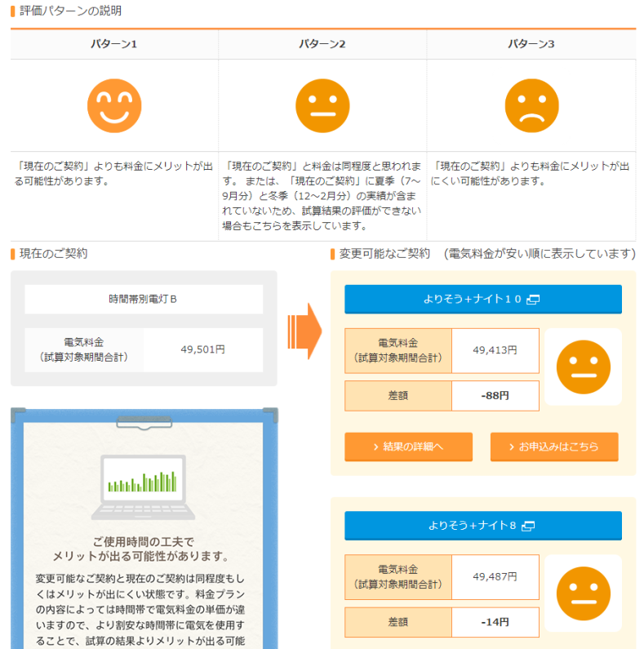Click the neutral face icon in よりそう+ナイト8 card
This screenshot has width=644, height=649.
(583, 593)
